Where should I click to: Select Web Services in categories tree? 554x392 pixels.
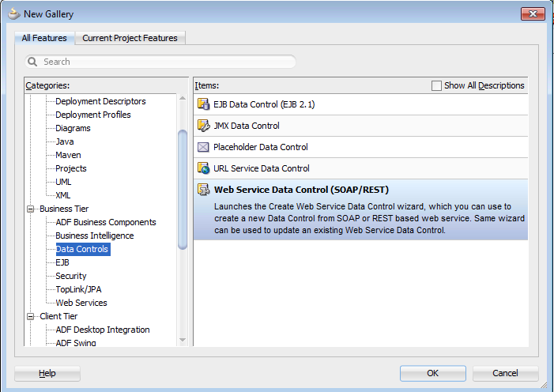coord(81,303)
